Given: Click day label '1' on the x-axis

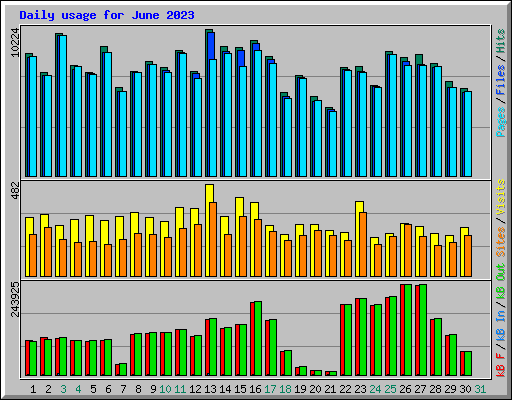Looking at the screenshot, I should point(33,389).
